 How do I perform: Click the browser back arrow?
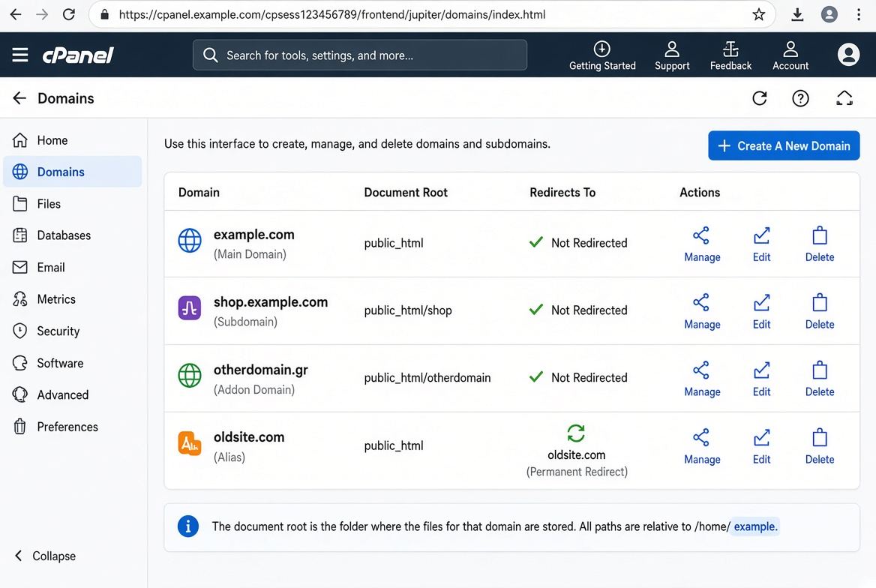pos(16,14)
